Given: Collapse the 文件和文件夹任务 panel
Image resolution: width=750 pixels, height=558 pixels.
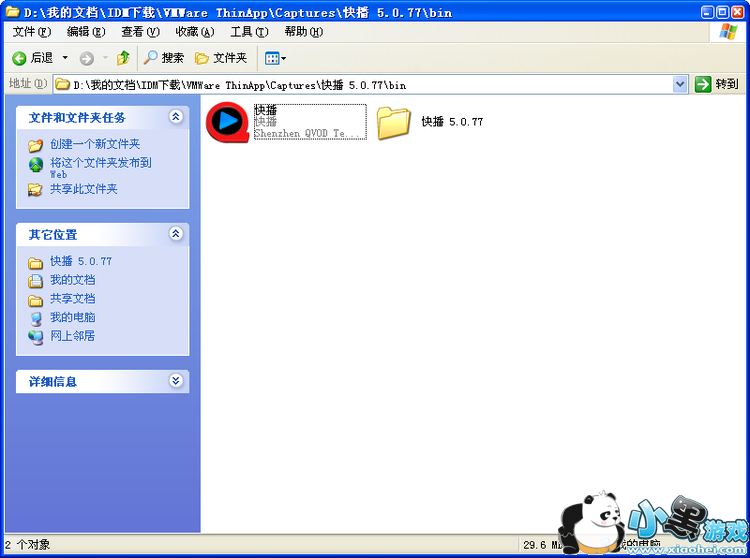Looking at the screenshot, I should [176, 117].
